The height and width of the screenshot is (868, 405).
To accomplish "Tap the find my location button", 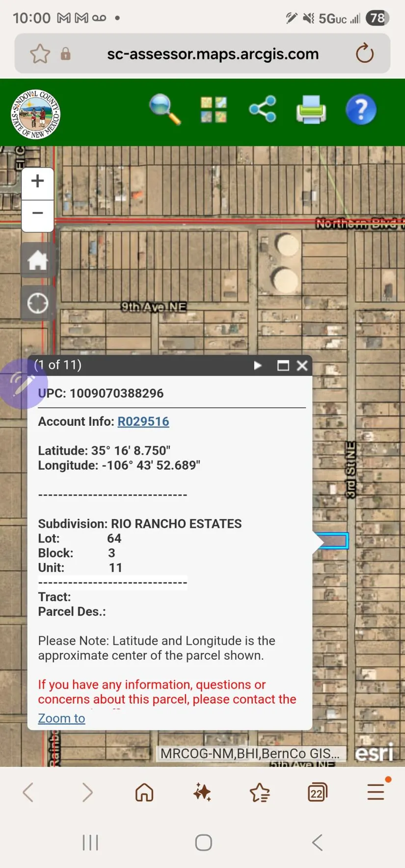I will click(38, 304).
